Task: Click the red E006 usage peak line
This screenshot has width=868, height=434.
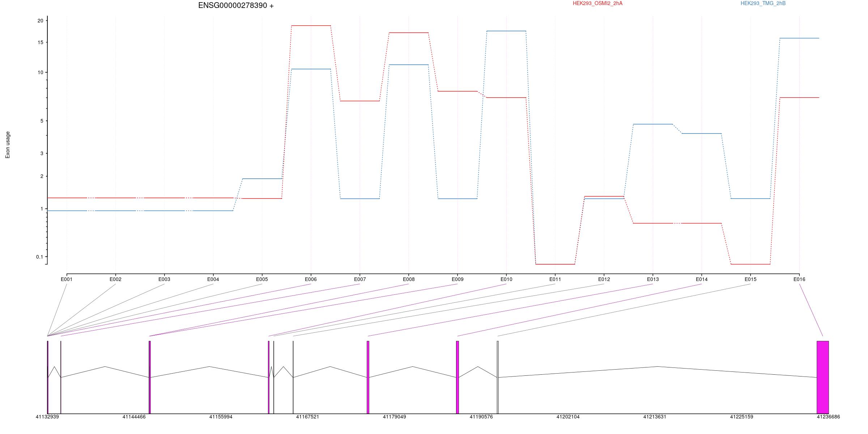Action: click(311, 26)
